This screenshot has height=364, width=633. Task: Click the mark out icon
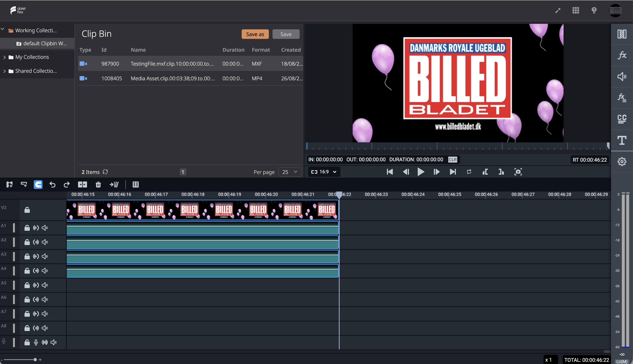(x=501, y=172)
